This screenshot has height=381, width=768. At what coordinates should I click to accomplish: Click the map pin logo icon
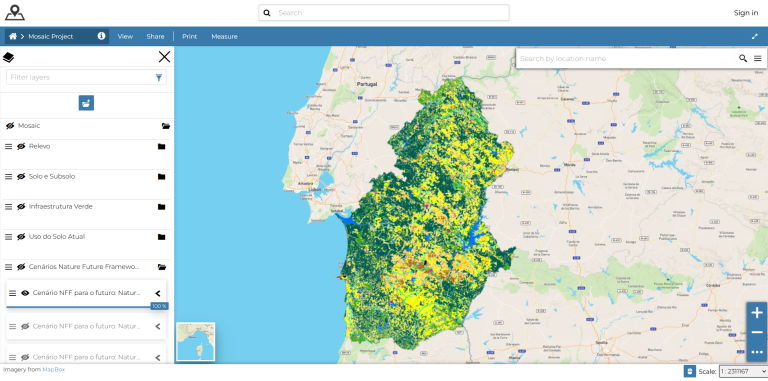tap(15, 13)
